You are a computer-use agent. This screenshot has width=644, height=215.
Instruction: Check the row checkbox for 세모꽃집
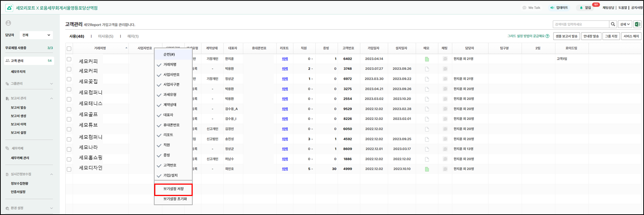tap(69, 79)
